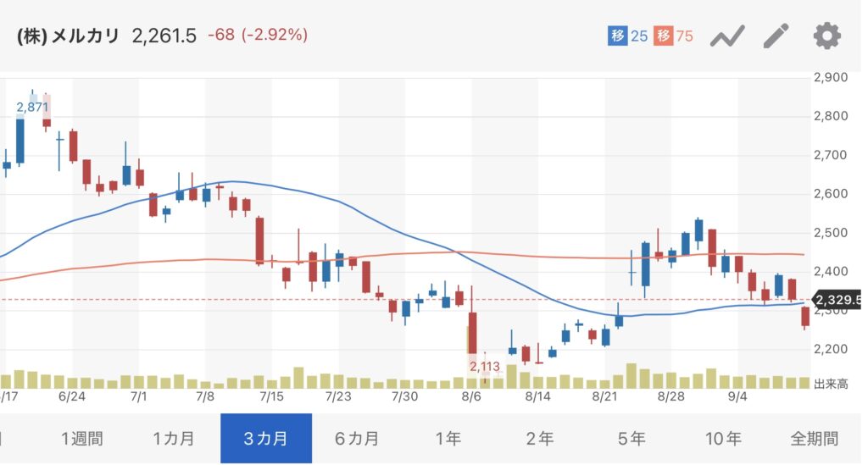Show the 5年 chart range
Screen dimensions: 868x465
632,439
